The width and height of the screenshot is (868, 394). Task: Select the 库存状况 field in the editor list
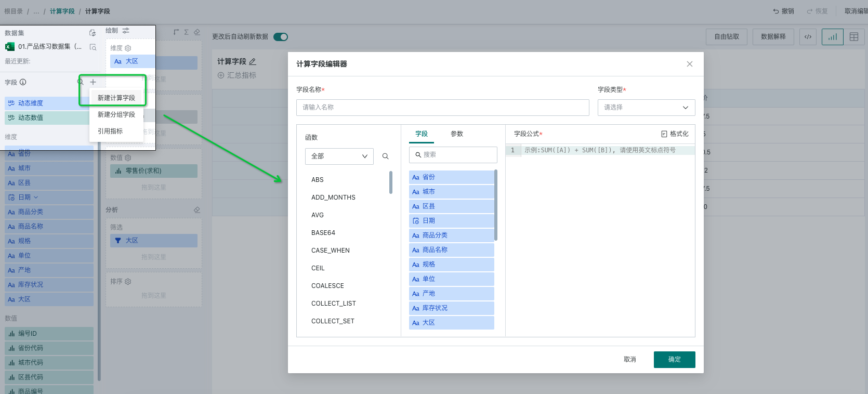tap(451, 308)
